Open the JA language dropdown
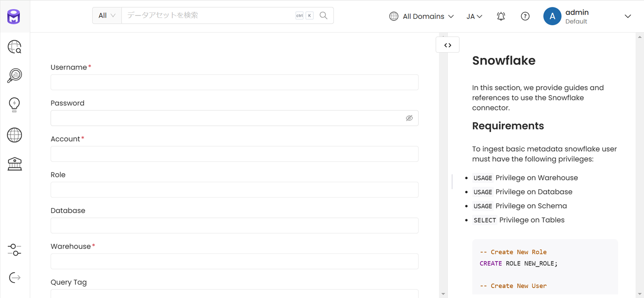This screenshot has width=644, height=298. point(474,16)
